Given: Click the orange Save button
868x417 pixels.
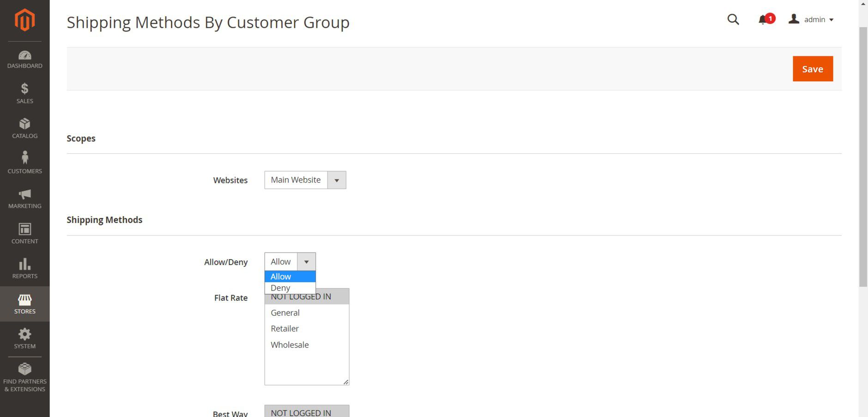Looking at the screenshot, I should click(813, 69).
